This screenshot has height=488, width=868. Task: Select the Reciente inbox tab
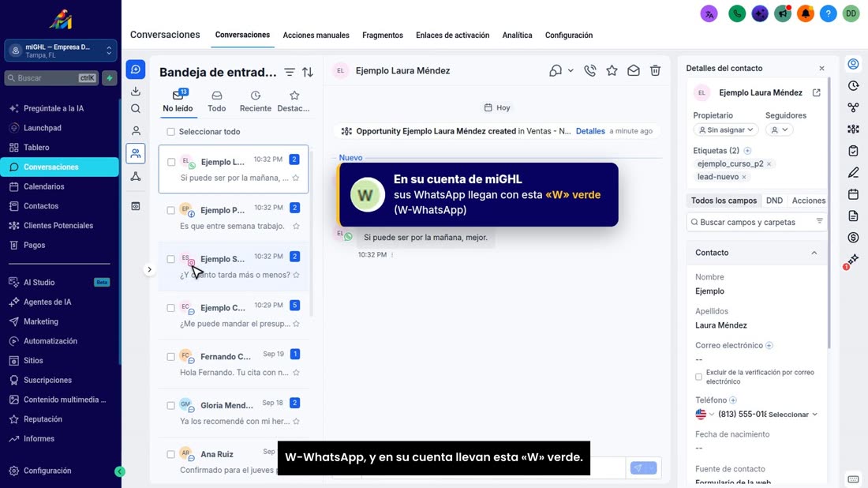tap(255, 102)
